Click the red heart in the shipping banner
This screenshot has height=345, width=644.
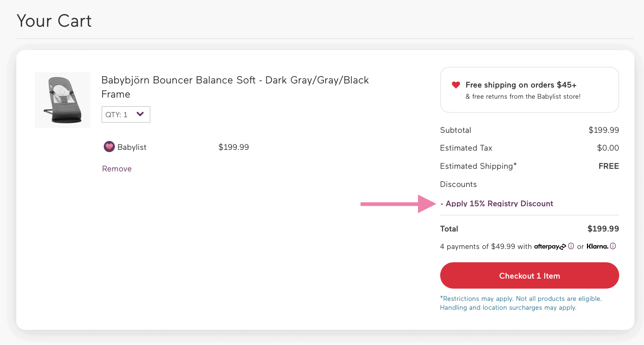456,85
